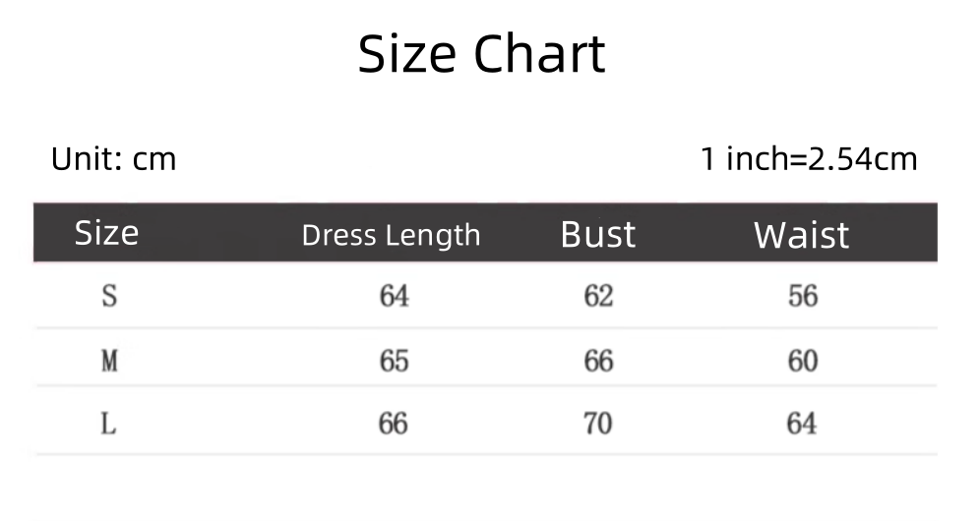Click the waist value 60 for size M
This screenshot has width=980, height=521.
coord(802,361)
